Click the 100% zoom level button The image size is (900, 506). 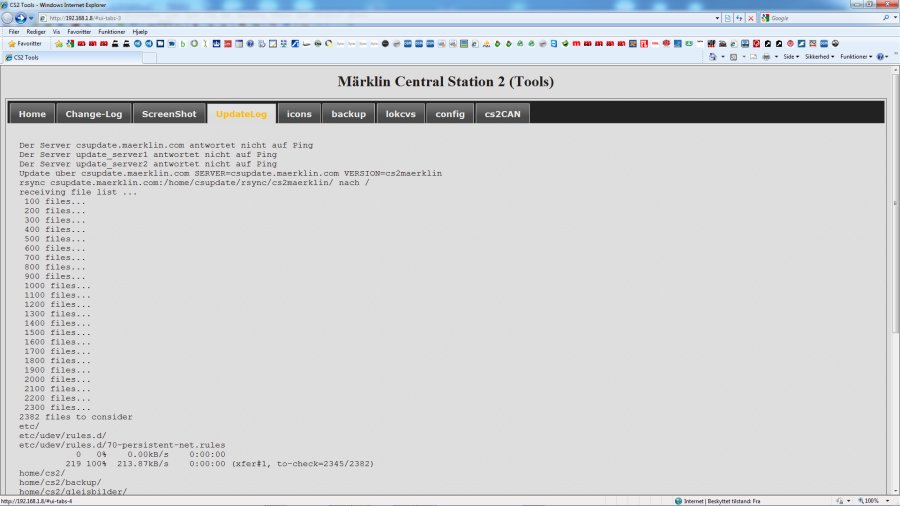coord(868,501)
